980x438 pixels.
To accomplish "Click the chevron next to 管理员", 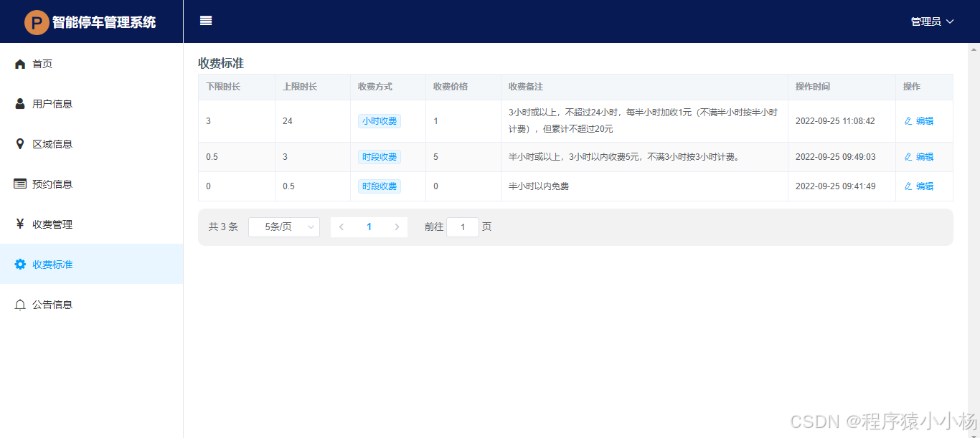I will point(950,22).
